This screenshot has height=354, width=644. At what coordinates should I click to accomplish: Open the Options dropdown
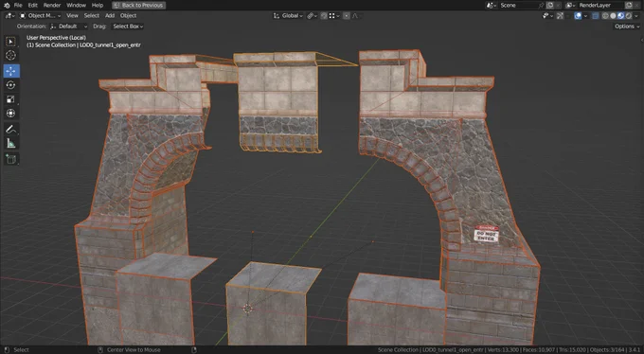point(627,27)
